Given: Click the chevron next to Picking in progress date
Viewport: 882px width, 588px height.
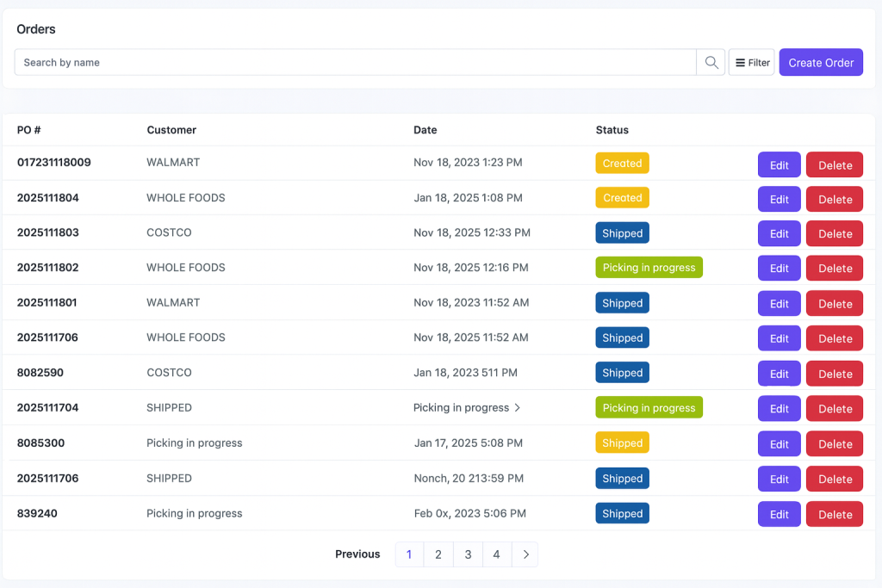Looking at the screenshot, I should pyautogui.click(x=518, y=407).
